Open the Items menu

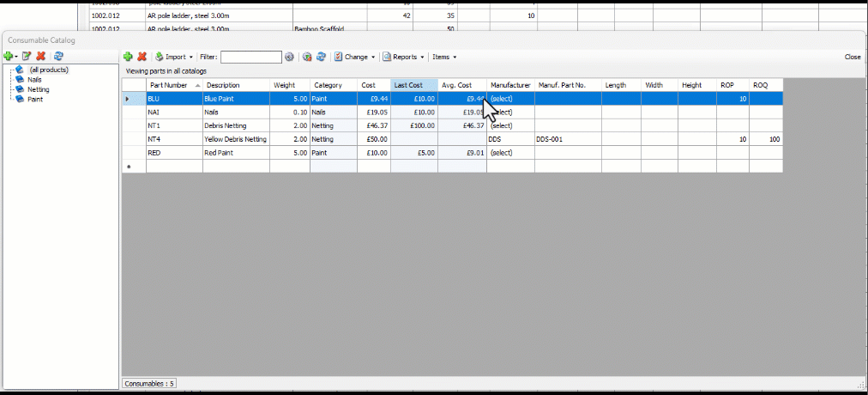point(443,57)
